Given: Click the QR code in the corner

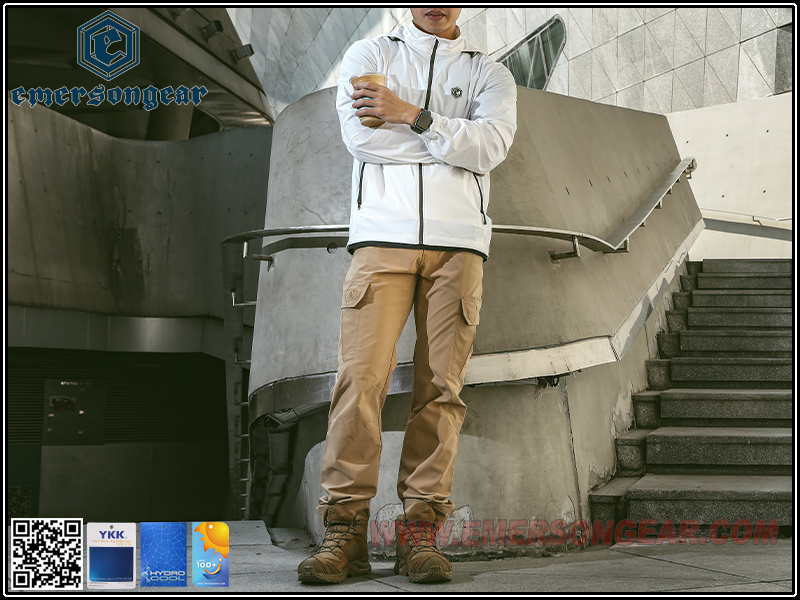Looking at the screenshot, I should pos(46,554).
